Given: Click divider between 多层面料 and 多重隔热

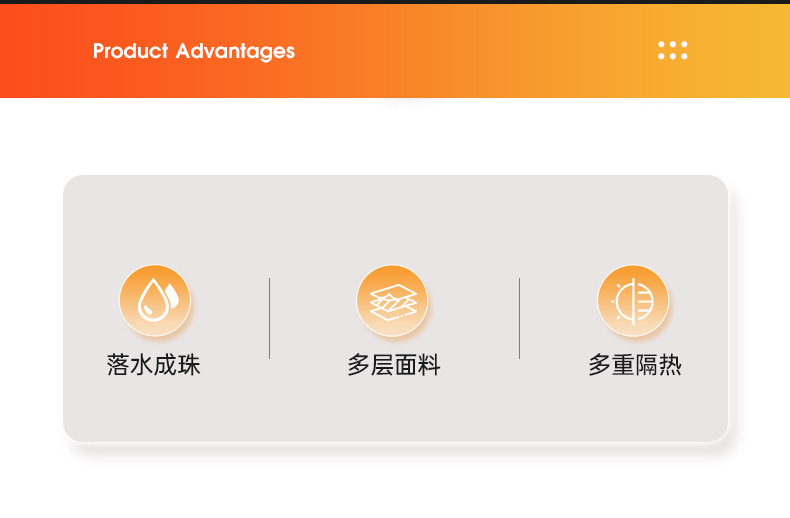Looking at the screenshot, I should pos(519,318).
